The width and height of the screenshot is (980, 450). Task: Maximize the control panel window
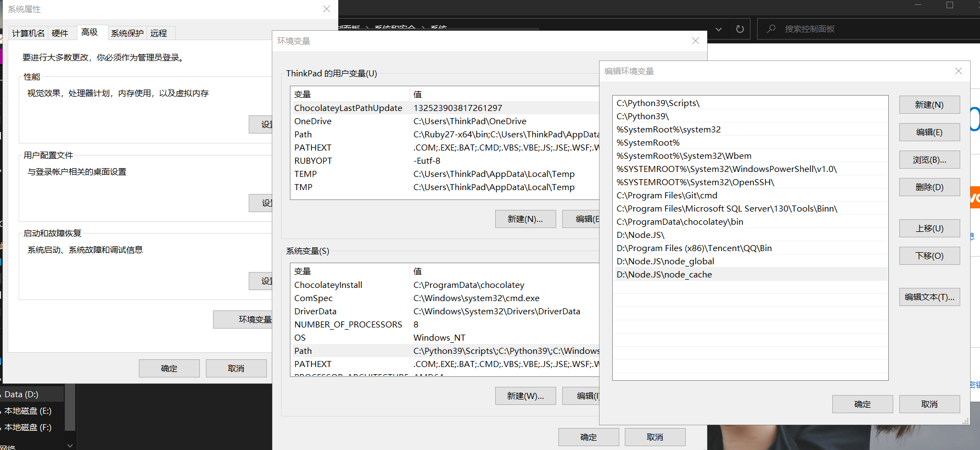point(950,5)
